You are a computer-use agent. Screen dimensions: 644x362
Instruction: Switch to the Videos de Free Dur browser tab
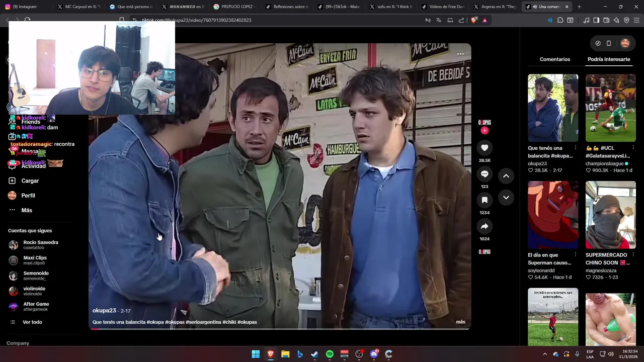click(443, 7)
